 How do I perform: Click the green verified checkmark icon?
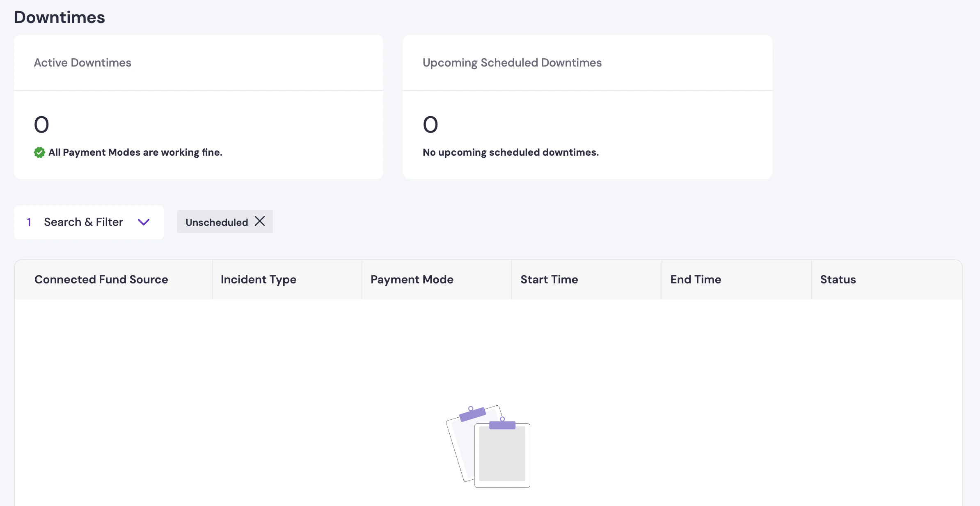39,152
